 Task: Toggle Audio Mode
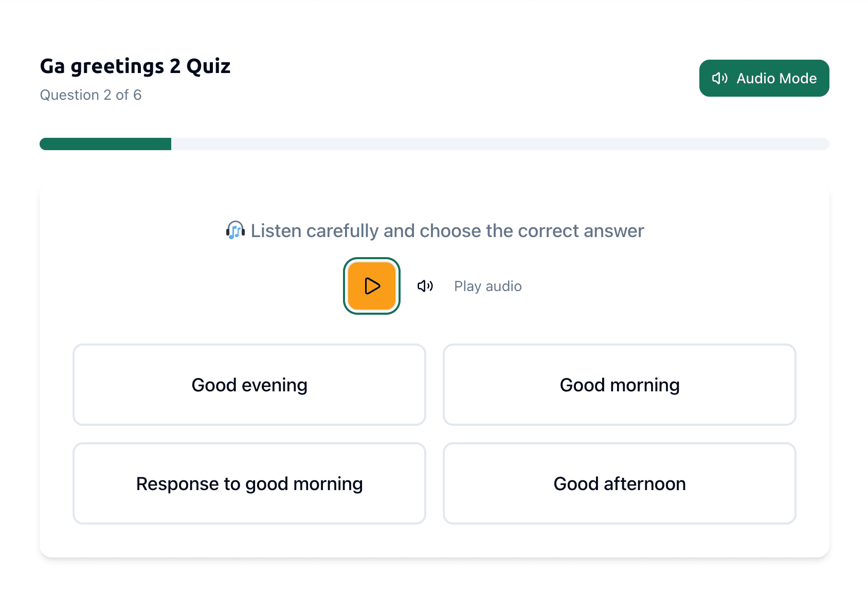(764, 78)
